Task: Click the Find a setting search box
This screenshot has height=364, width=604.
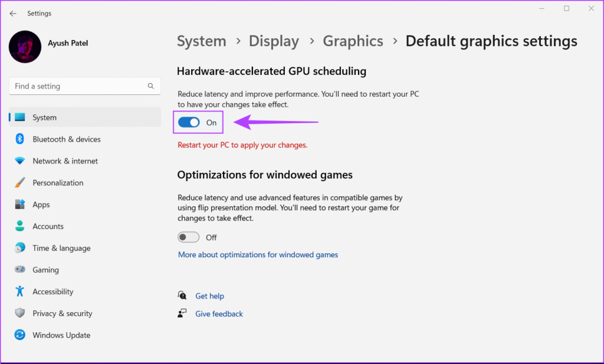Action: coord(80,86)
